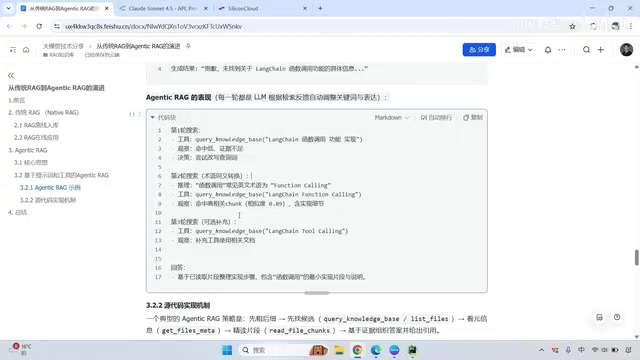Reload the current page
Image resolution: width=640 pixels, height=360 pixels.
[39, 26]
